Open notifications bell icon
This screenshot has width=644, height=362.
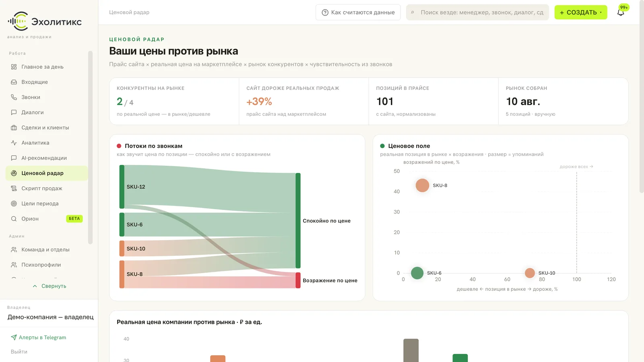click(621, 12)
